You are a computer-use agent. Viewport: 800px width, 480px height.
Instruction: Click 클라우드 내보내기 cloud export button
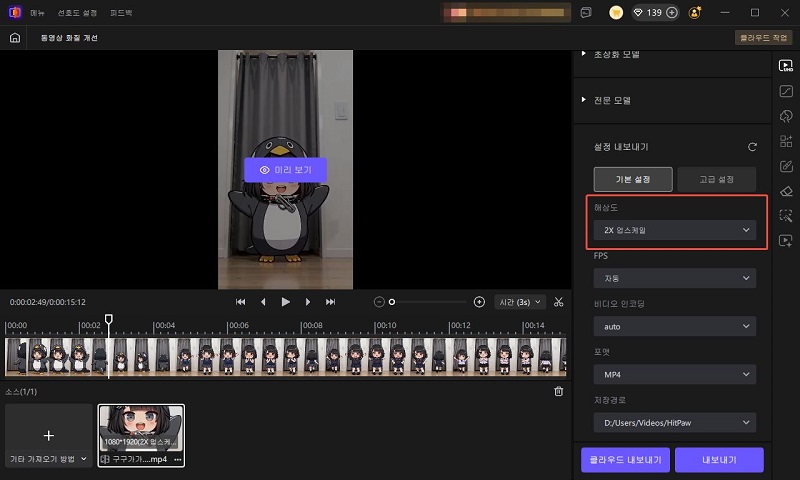click(x=626, y=460)
